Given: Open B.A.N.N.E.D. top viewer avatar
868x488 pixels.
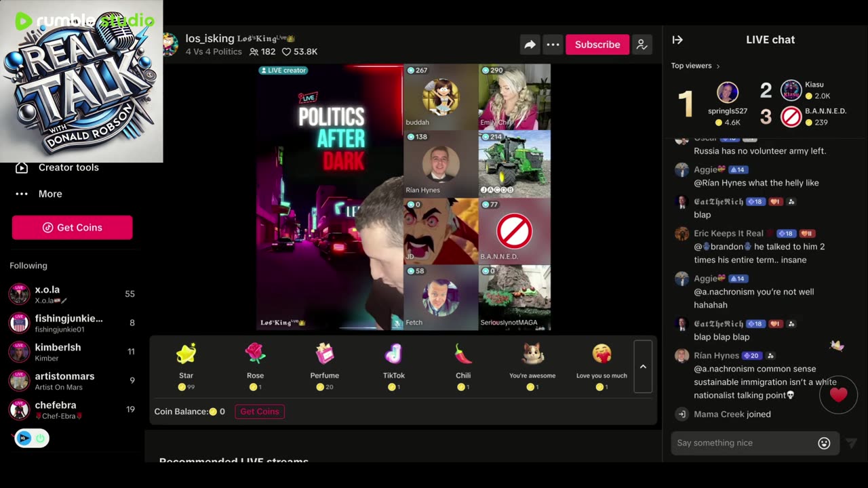Looking at the screenshot, I should [x=791, y=117].
